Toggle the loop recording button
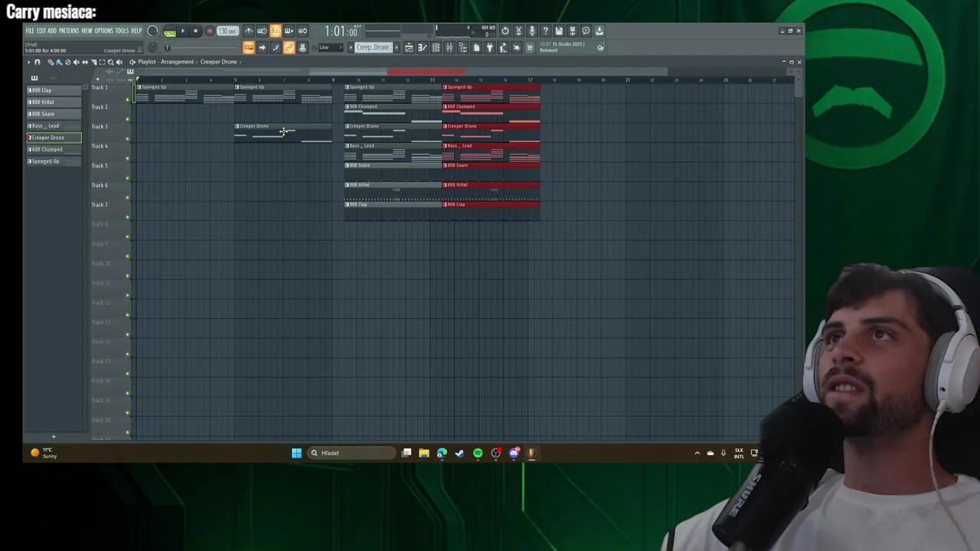 (302, 31)
